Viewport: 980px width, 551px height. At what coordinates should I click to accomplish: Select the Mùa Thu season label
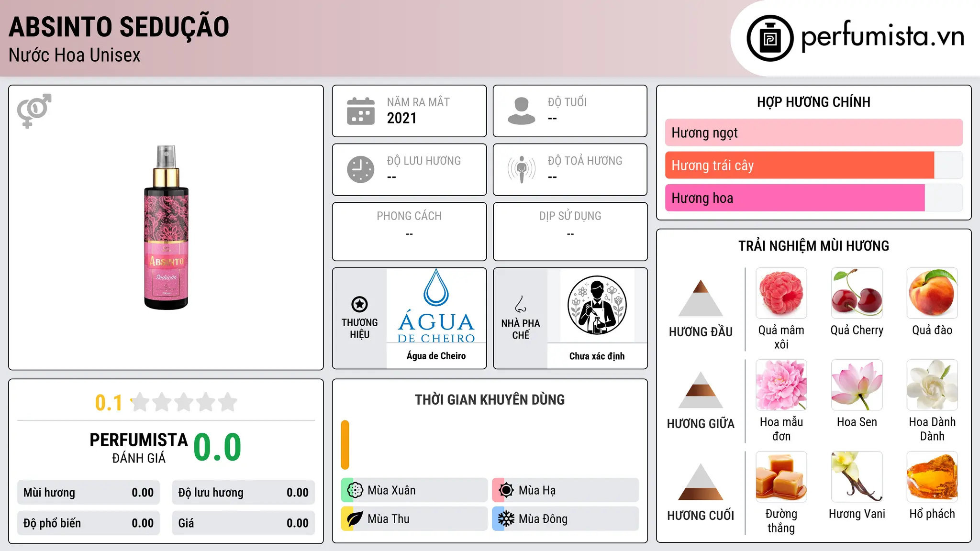389,519
